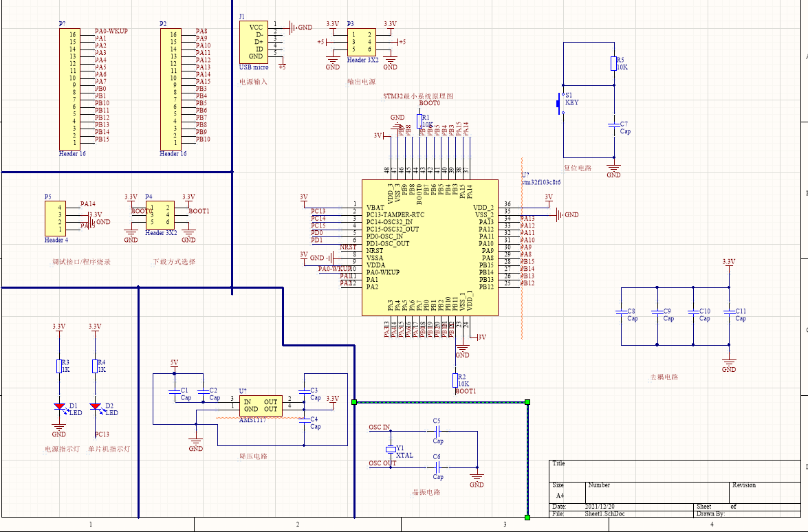Click the '降压电路' label
The height and width of the screenshot is (532, 808).
click(x=253, y=456)
